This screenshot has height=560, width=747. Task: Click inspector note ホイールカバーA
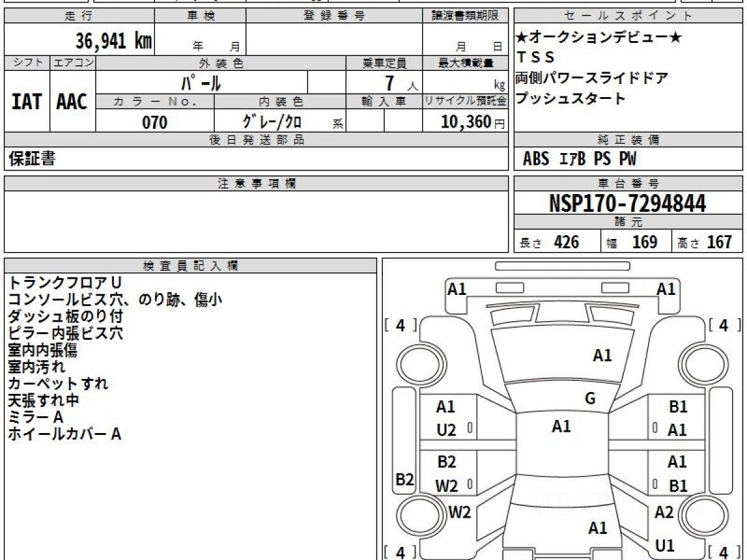pyautogui.click(x=64, y=434)
